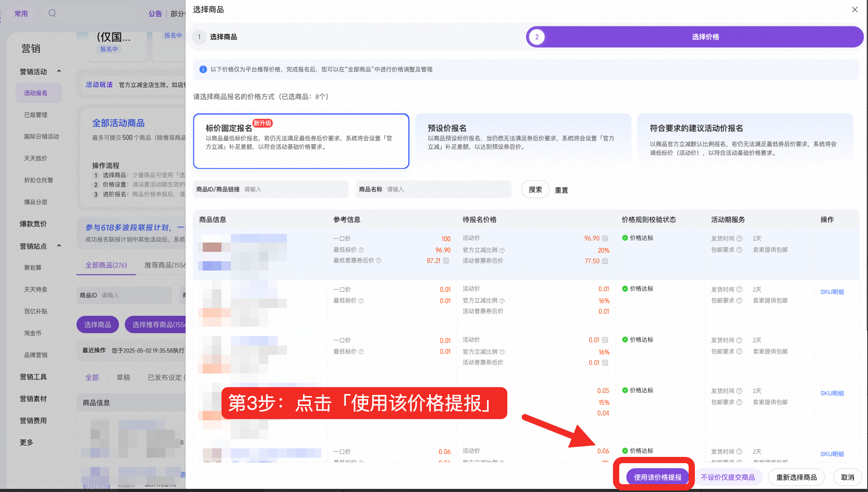Click the 商品名称 input field
868x492 pixels.
434,189
